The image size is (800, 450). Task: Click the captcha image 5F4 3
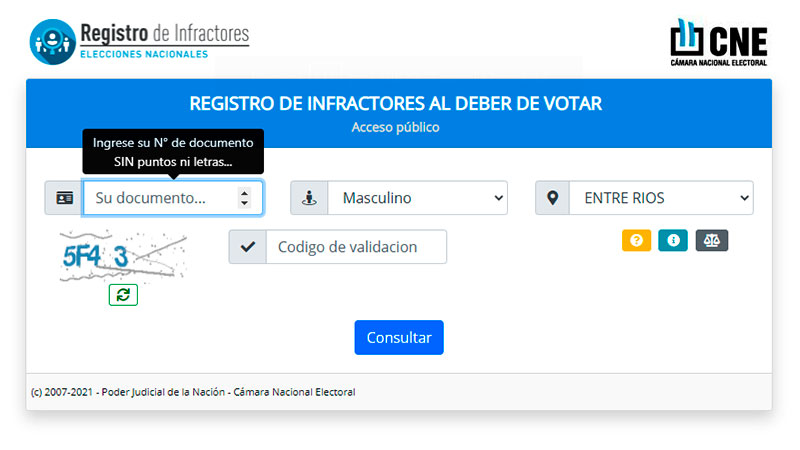pos(123,256)
